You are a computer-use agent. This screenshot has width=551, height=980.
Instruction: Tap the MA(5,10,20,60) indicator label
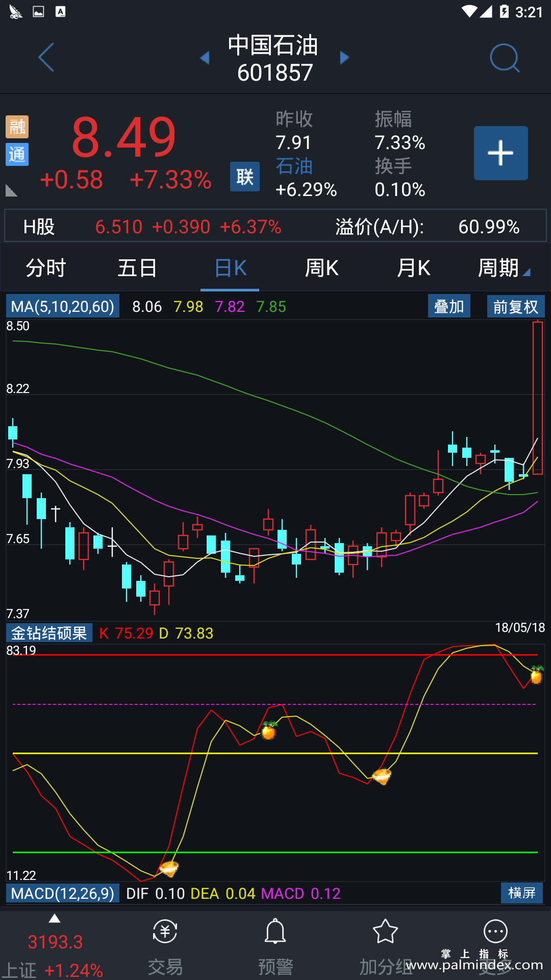(63, 306)
